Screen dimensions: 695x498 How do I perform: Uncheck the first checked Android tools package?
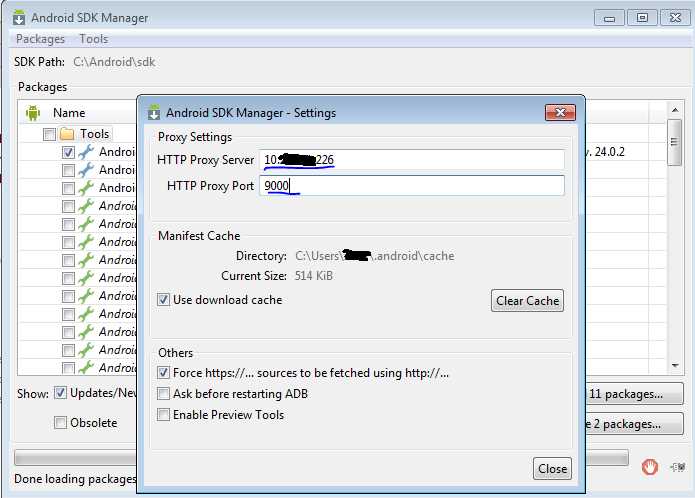click(x=68, y=152)
